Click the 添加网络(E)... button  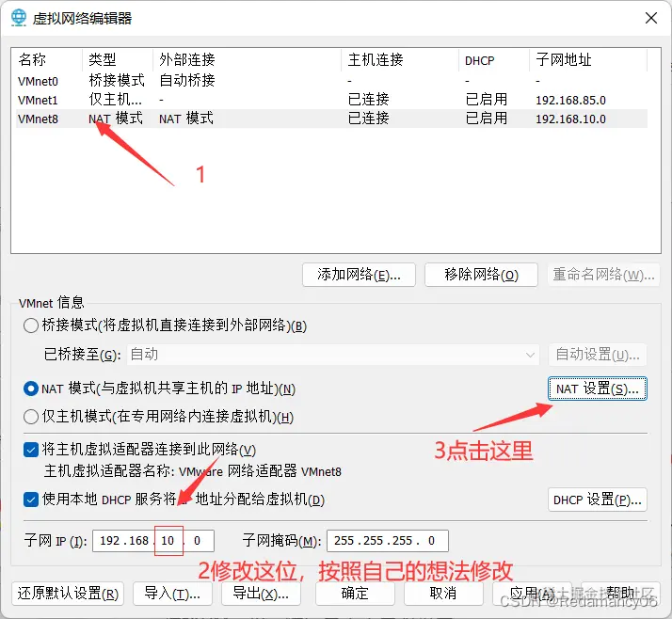point(359,275)
